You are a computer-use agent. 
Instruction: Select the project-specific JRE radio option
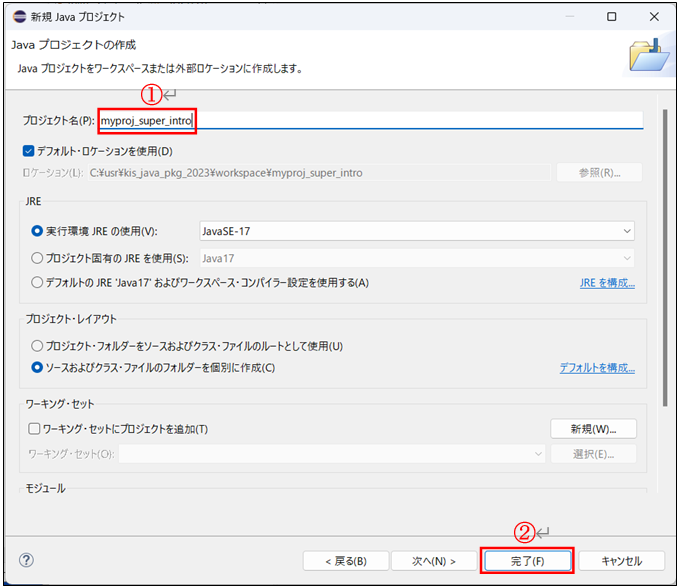pyautogui.click(x=37, y=256)
